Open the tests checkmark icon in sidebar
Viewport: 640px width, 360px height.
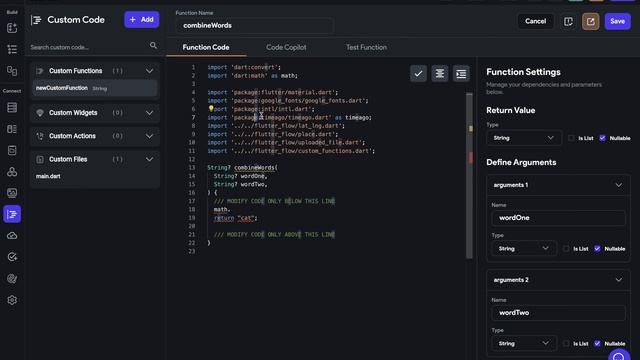pyautogui.click(x=12, y=257)
